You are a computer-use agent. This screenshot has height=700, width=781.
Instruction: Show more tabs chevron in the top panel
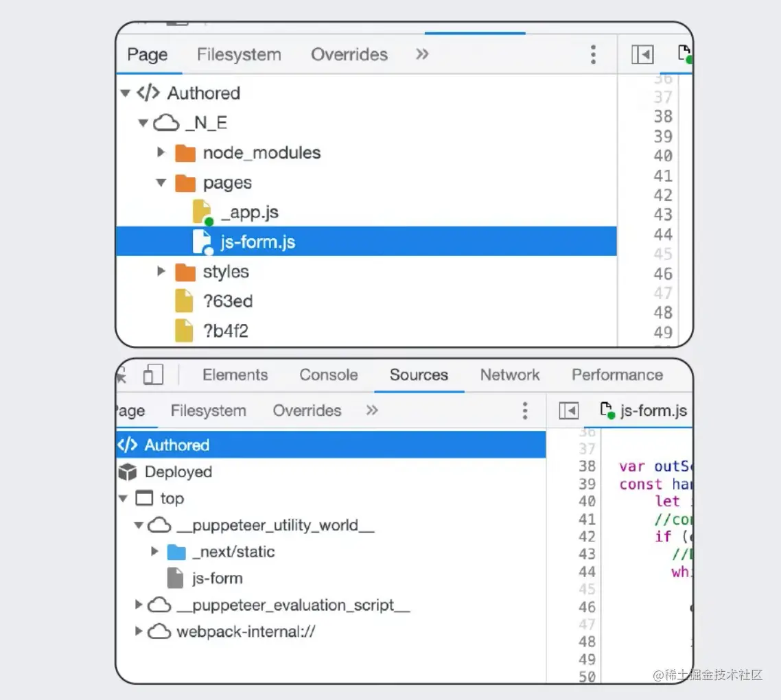coord(422,54)
